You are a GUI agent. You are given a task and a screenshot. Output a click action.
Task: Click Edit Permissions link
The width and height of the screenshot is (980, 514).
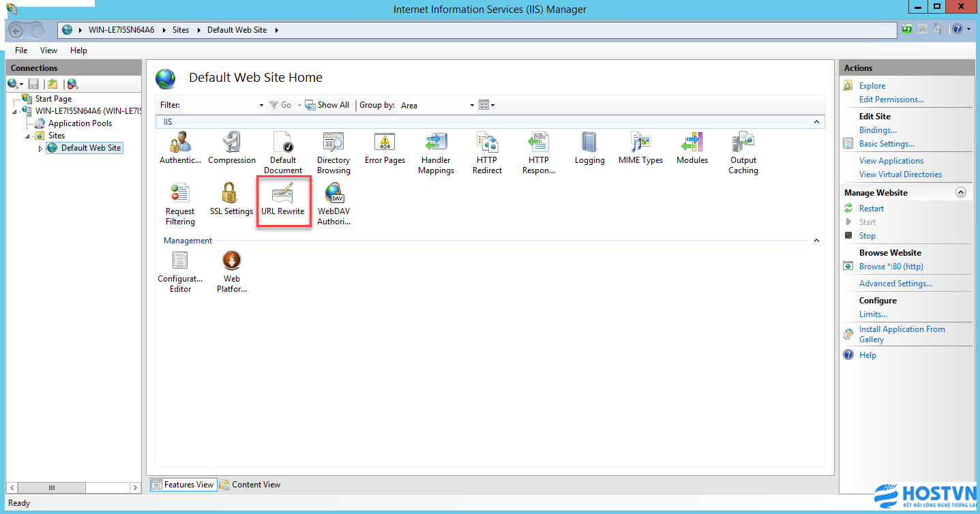coord(891,100)
